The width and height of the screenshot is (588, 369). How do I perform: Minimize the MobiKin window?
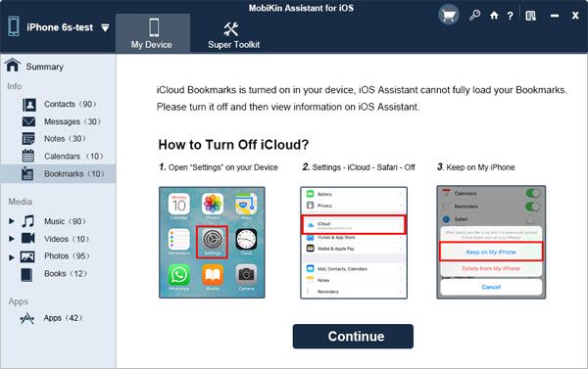(x=555, y=16)
